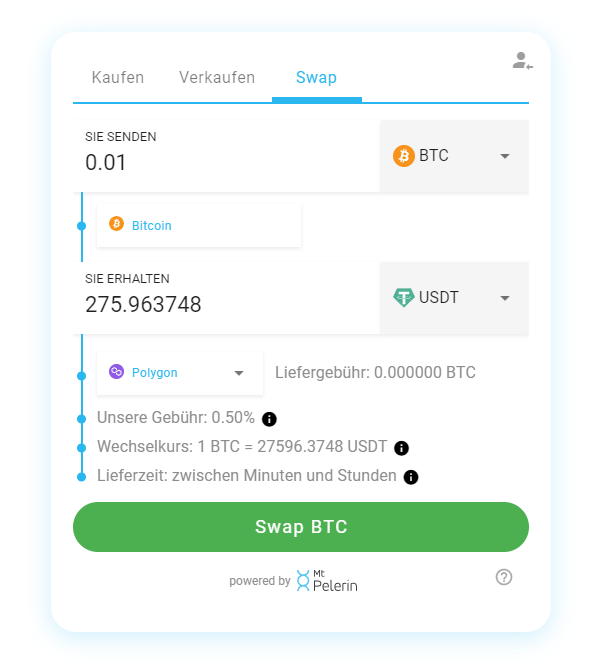Show info about the Lieferzeit
The width and height of the screenshot is (602, 664).
pyautogui.click(x=411, y=477)
